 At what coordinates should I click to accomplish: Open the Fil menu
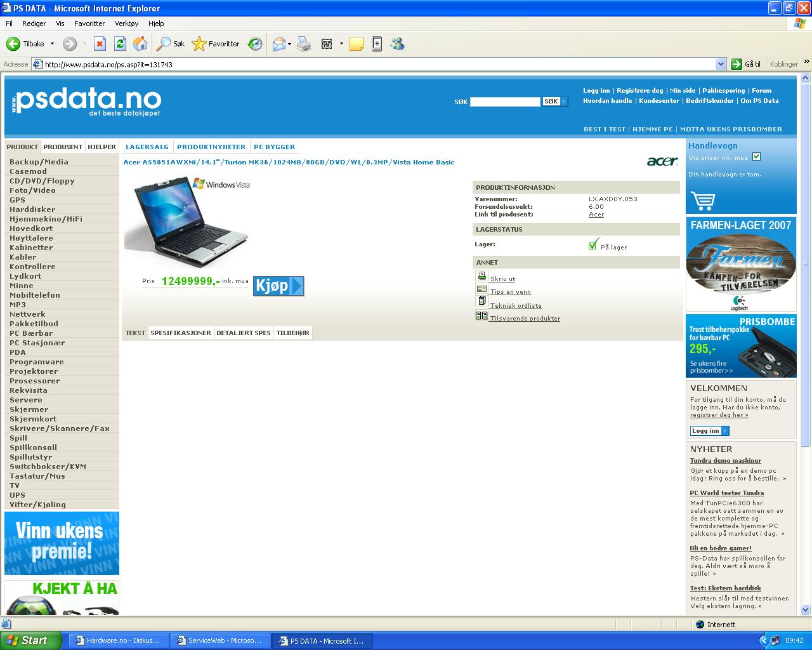coord(10,23)
